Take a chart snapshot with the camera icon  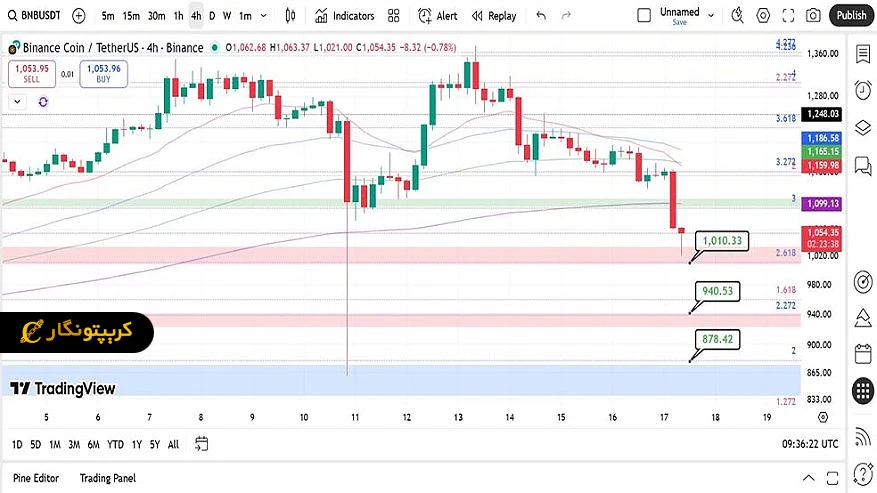click(x=813, y=16)
